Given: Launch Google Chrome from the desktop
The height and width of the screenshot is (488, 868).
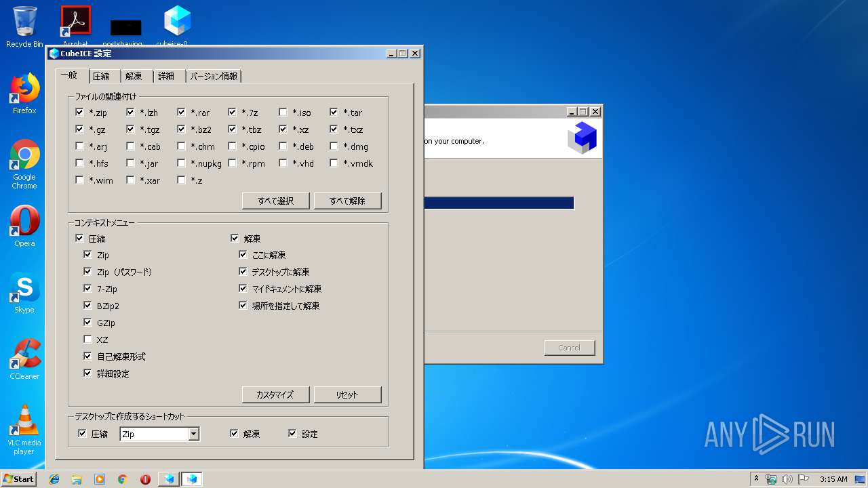Looking at the screenshot, I should pyautogui.click(x=24, y=164).
